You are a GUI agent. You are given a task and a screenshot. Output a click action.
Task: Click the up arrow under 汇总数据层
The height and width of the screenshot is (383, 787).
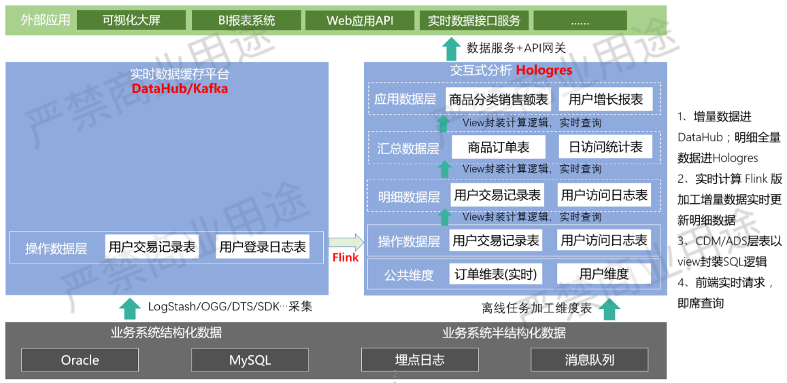(443, 169)
